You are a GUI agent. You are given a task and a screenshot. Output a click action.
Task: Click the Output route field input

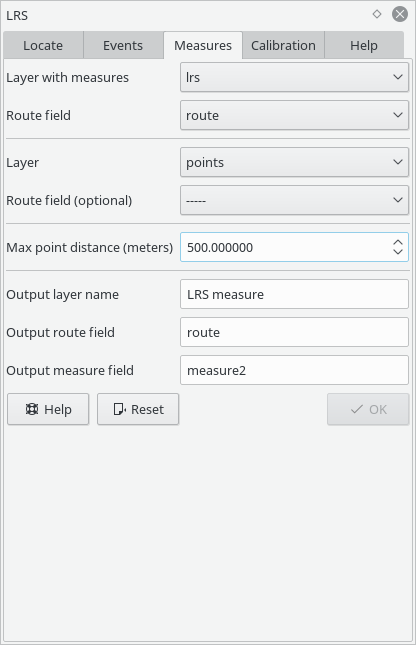pos(294,332)
